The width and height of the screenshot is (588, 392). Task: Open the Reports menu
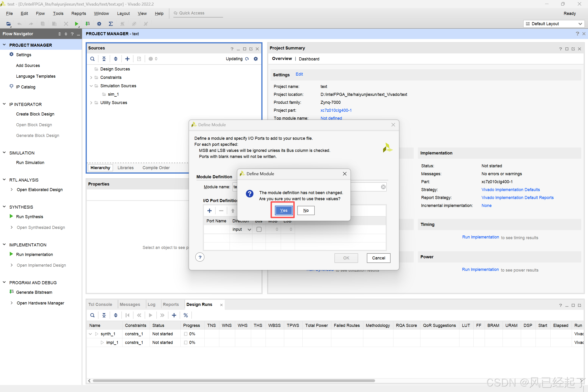point(78,14)
